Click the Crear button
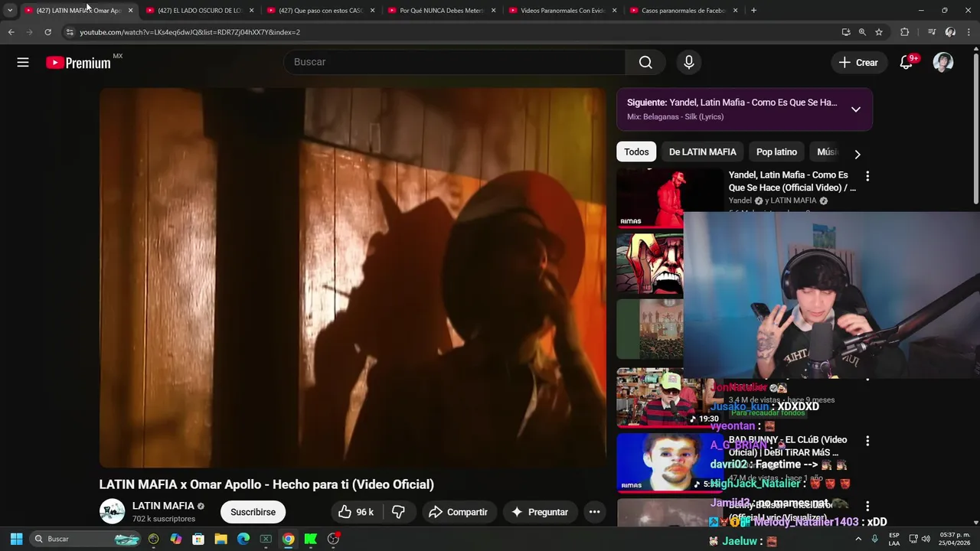The image size is (980, 551). tap(859, 63)
